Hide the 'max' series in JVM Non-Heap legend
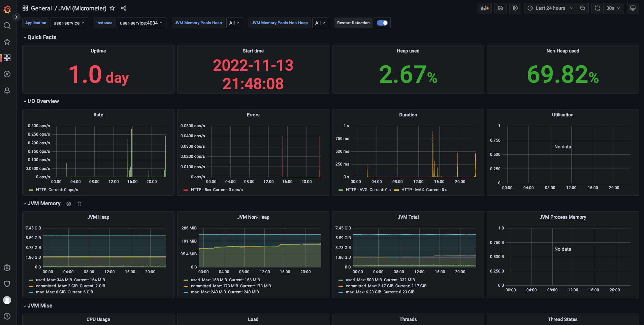644x325 pixels. point(195,292)
